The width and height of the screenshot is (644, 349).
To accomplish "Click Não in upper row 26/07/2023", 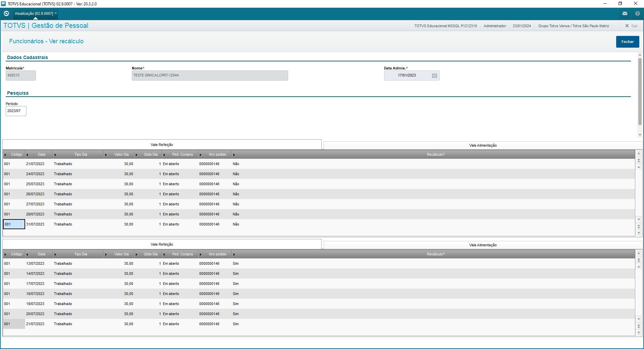I will 236,194.
